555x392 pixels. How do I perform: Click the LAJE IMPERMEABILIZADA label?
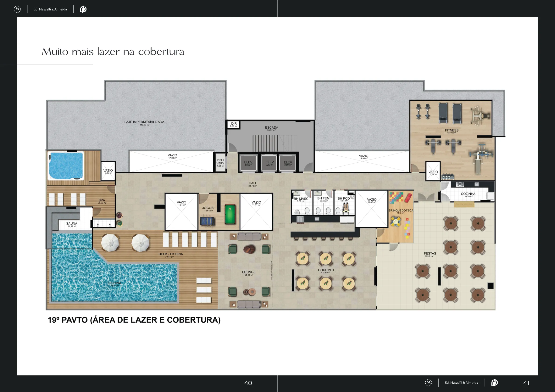pyautogui.click(x=144, y=122)
